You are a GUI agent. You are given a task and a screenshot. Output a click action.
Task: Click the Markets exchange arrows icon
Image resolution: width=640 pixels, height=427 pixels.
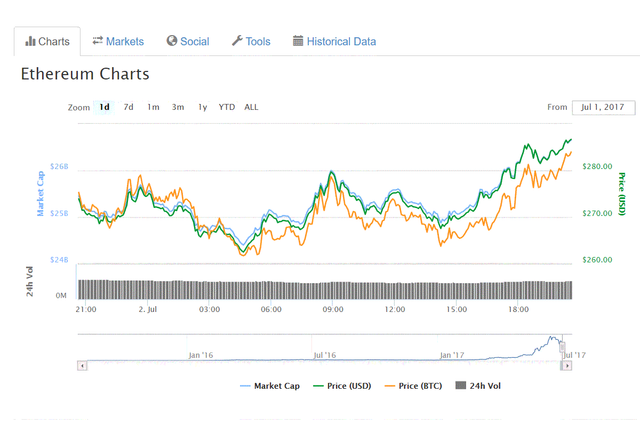tap(98, 41)
